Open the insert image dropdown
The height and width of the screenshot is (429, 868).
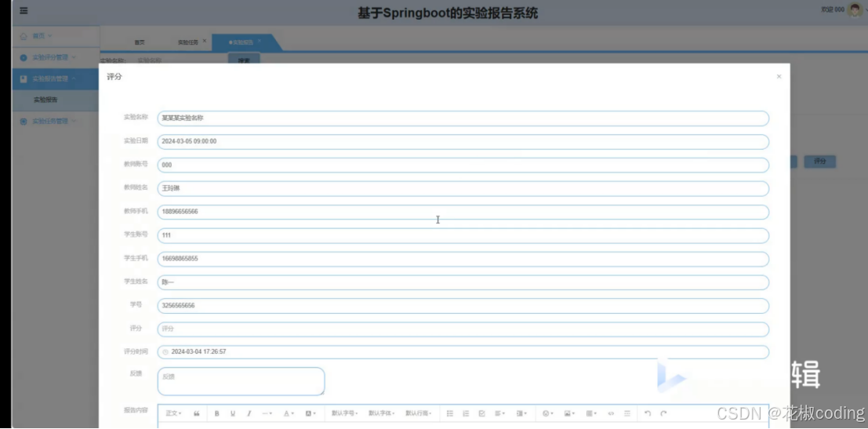point(569,413)
